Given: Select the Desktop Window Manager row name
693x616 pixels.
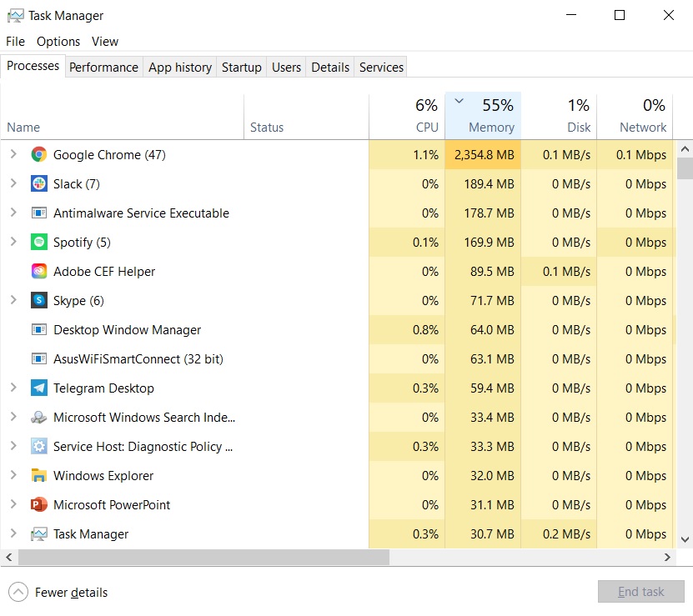Looking at the screenshot, I should point(128,330).
